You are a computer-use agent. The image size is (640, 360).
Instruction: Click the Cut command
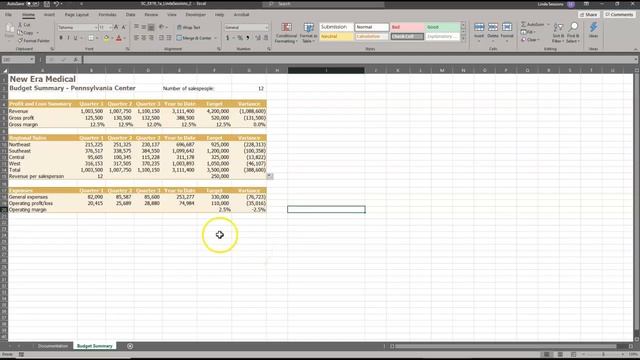click(24, 25)
